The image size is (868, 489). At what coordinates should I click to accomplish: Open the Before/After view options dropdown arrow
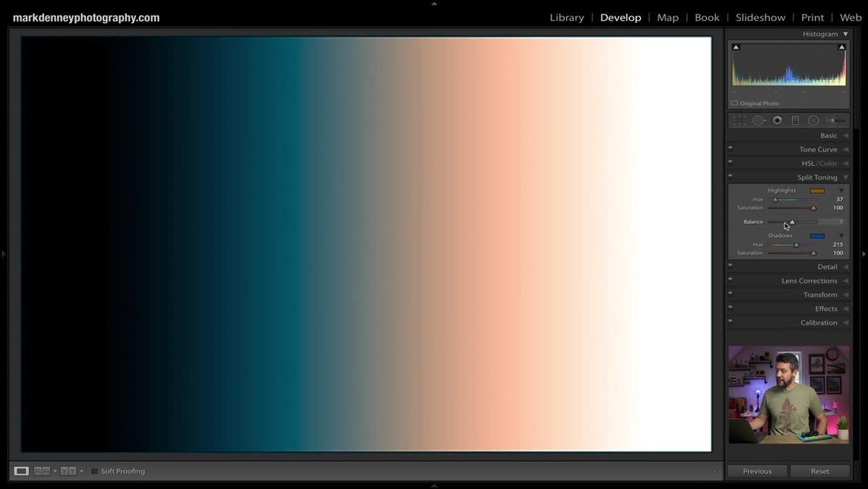82,471
